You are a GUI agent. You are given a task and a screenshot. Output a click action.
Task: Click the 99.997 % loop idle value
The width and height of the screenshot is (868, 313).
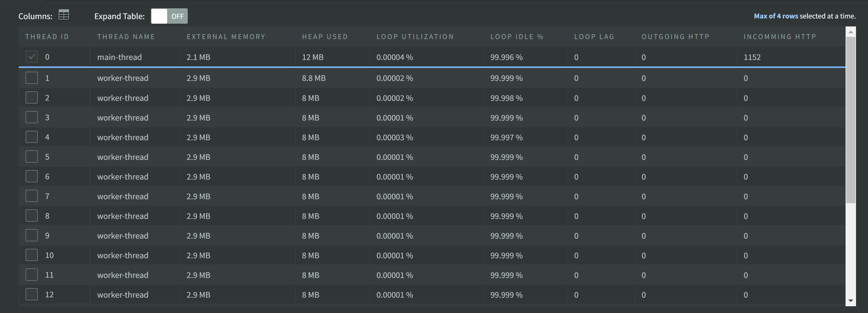(506, 137)
